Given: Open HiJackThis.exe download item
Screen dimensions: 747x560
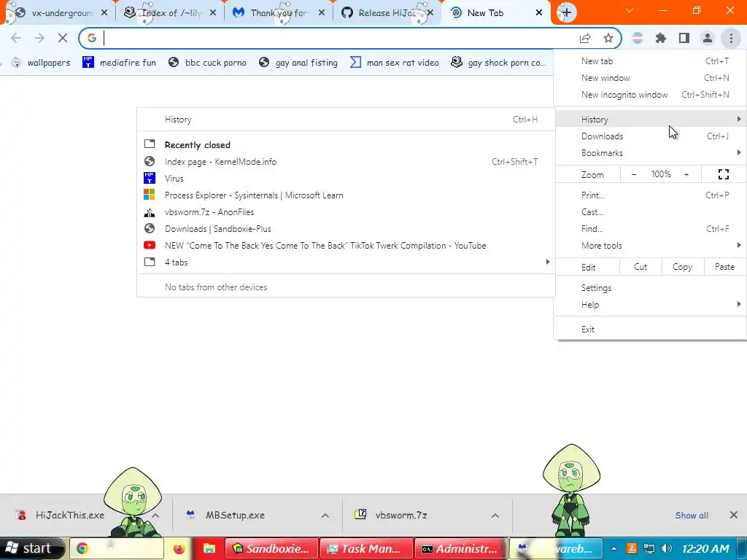Looking at the screenshot, I should pos(70,516).
